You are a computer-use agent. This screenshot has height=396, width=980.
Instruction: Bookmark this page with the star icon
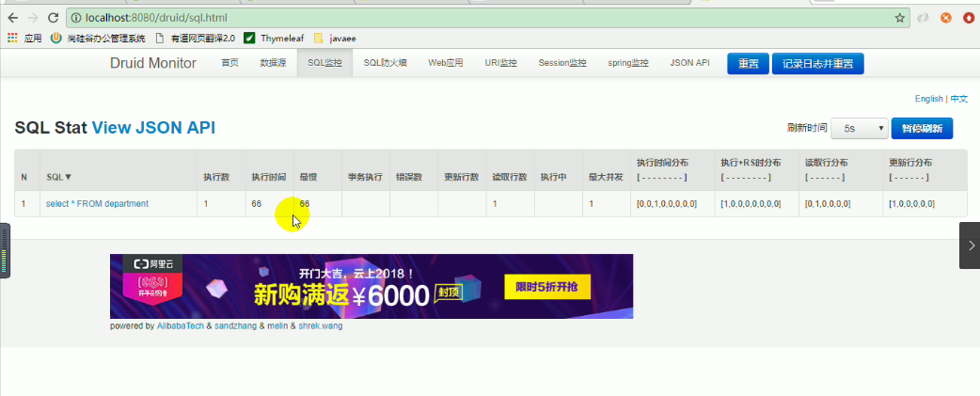(x=899, y=18)
